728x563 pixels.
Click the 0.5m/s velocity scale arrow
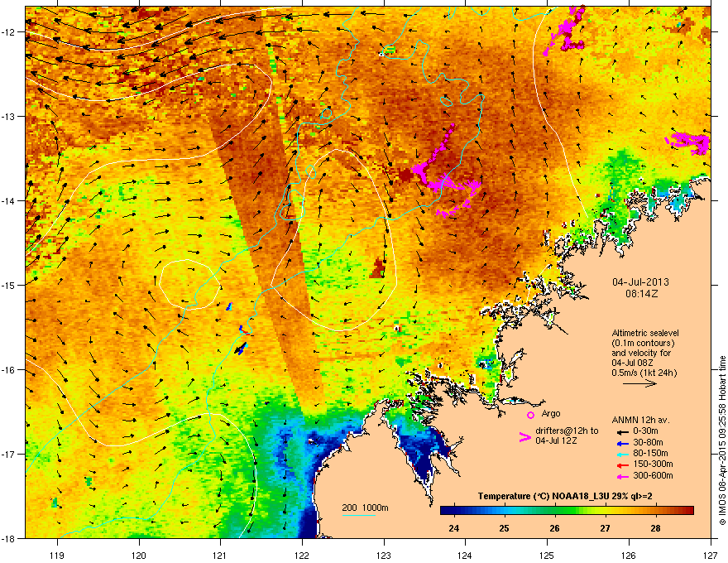(639, 383)
